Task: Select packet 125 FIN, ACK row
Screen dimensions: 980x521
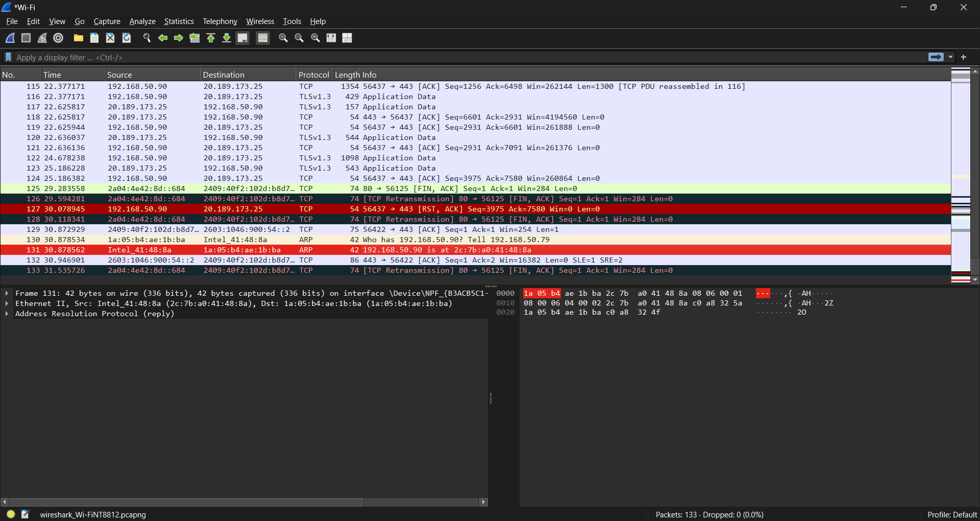Action: pos(475,188)
